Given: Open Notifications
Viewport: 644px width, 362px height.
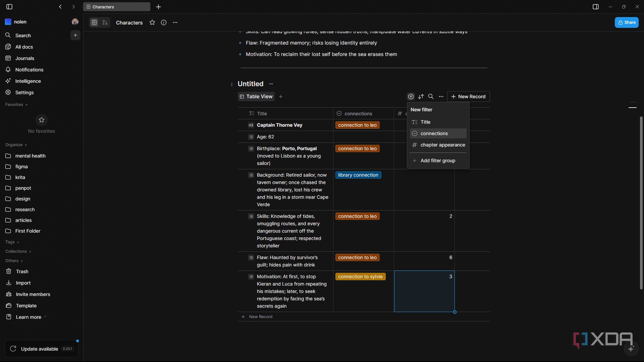Looking at the screenshot, I should click(x=42, y=70).
